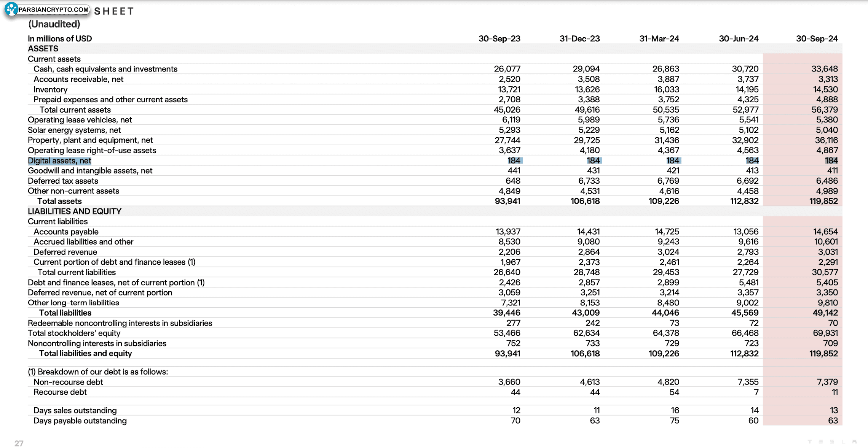The height and width of the screenshot is (448, 868).
Task: Click days payable outstanding value 75
Action: [x=674, y=421]
